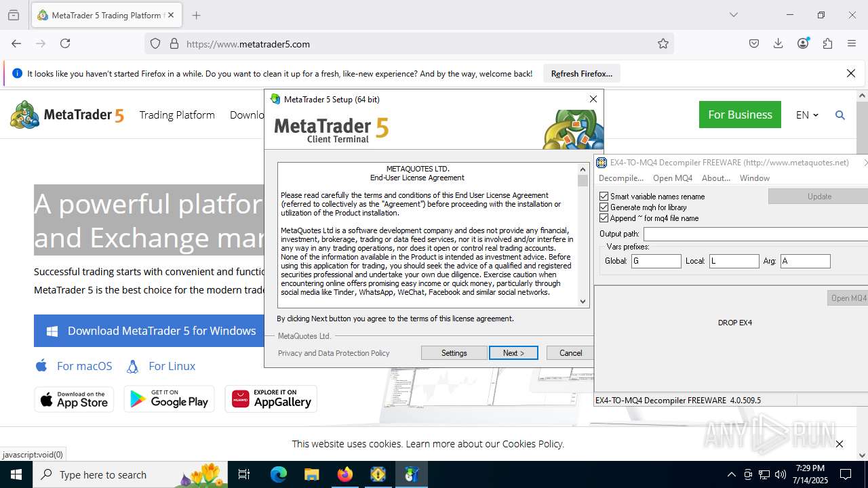The width and height of the screenshot is (868, 488).
Task: Switch to Firefox in taskbar
Action: (344, 474)
